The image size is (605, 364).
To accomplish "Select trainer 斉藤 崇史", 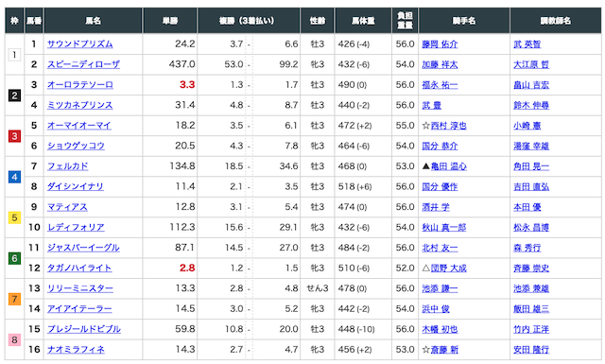I will (531, 269).
